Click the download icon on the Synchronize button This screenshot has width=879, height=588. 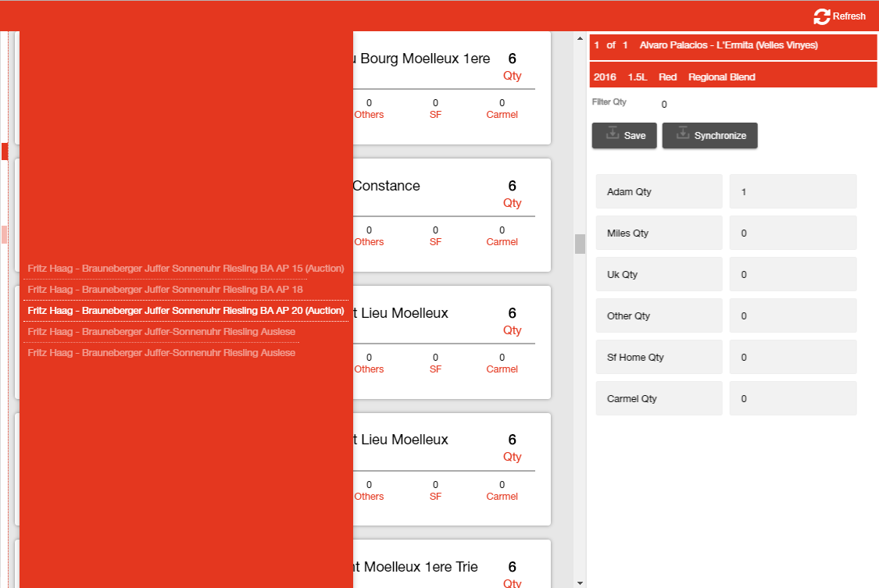682,134
